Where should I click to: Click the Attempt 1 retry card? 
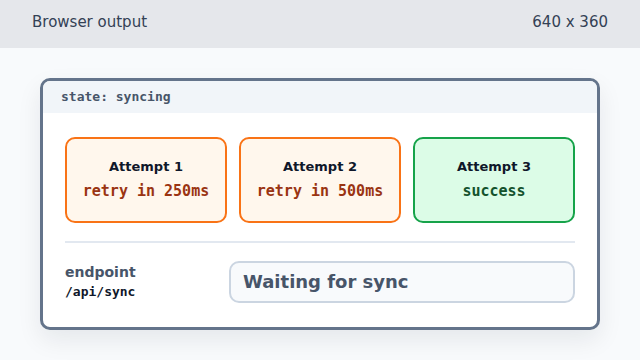click(x=146, y=180)
